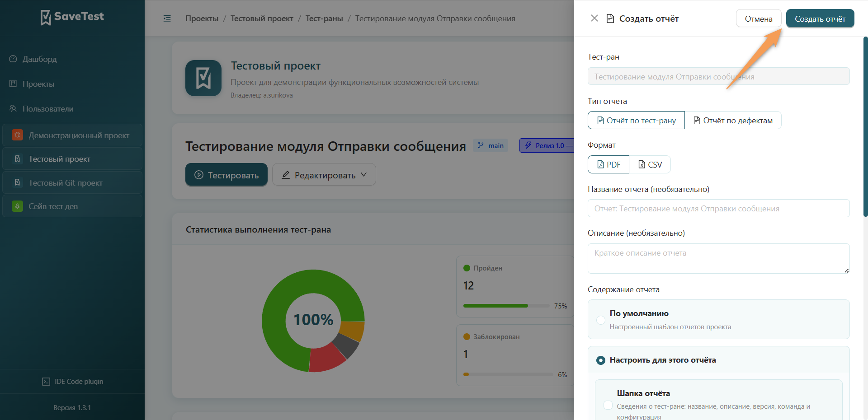Toggle the sidebar collapse menu icon
This screenshot has width=868, height=420.
point(167,19)
